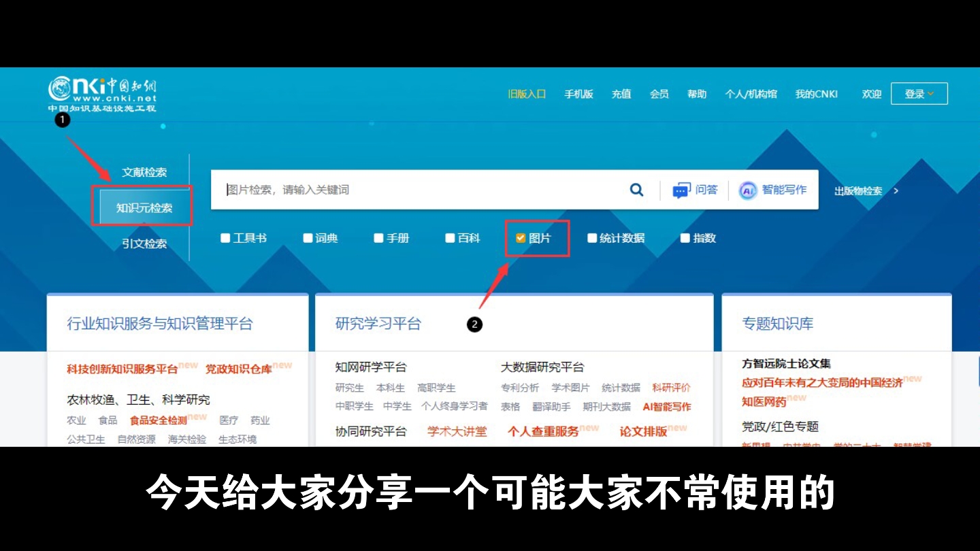Open 自然资源 link

tap(136, 439)
